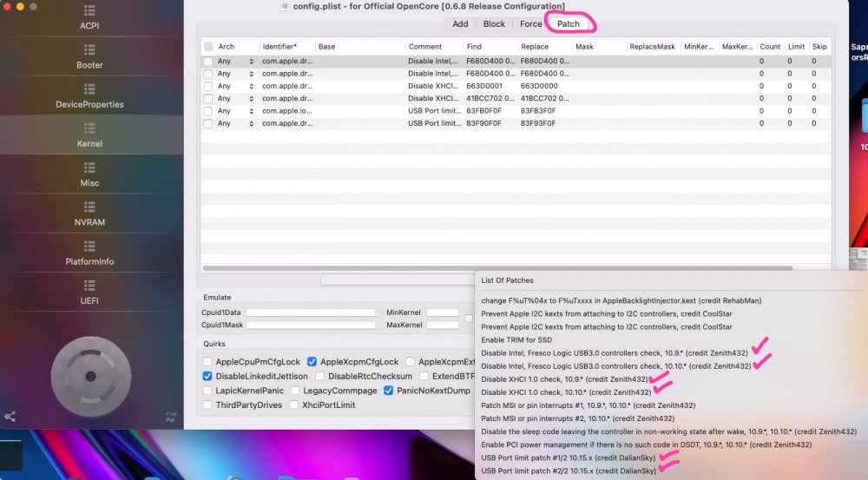This screenshot has height=480, width=868.
Task: Open the UEFI section in sidebar
Action: (x=89, y=293)
